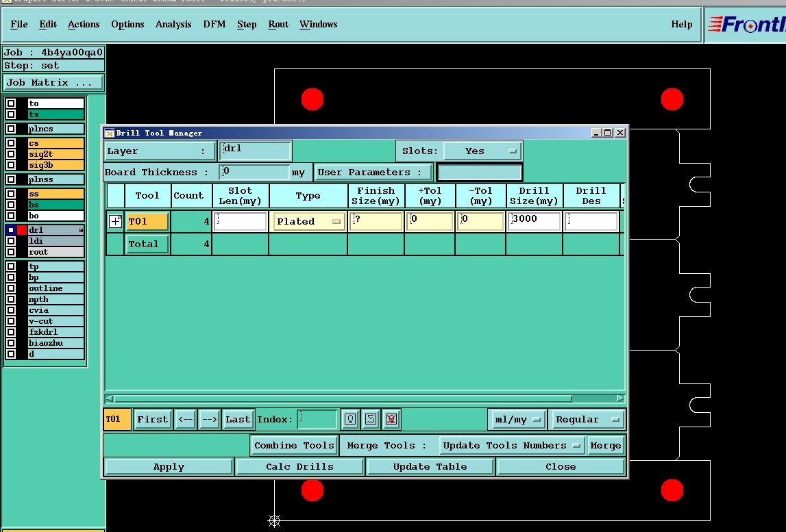This screenshot has width=786, height=532.
Task: Click the next tool arrow button
Action: pos(209,419)
